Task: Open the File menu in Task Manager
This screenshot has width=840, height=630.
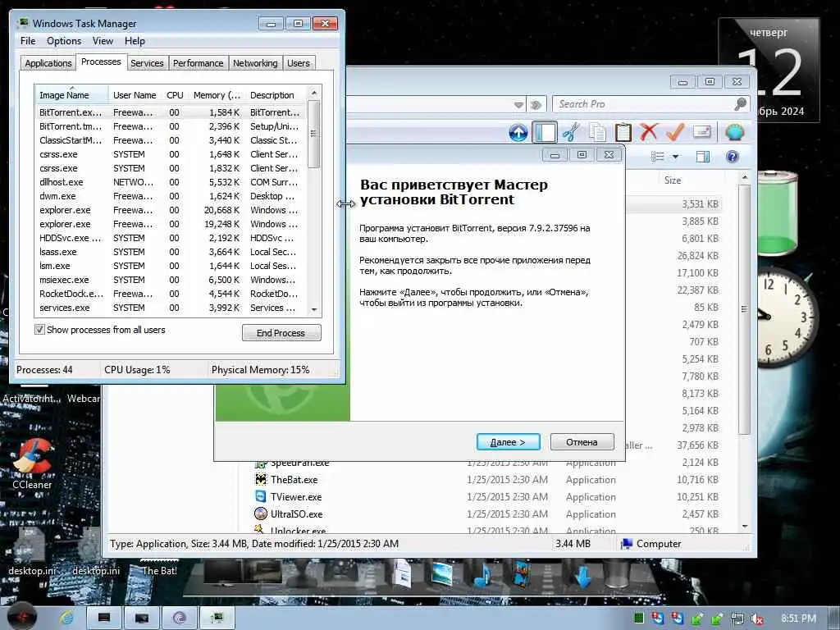Action: point(28,41)
